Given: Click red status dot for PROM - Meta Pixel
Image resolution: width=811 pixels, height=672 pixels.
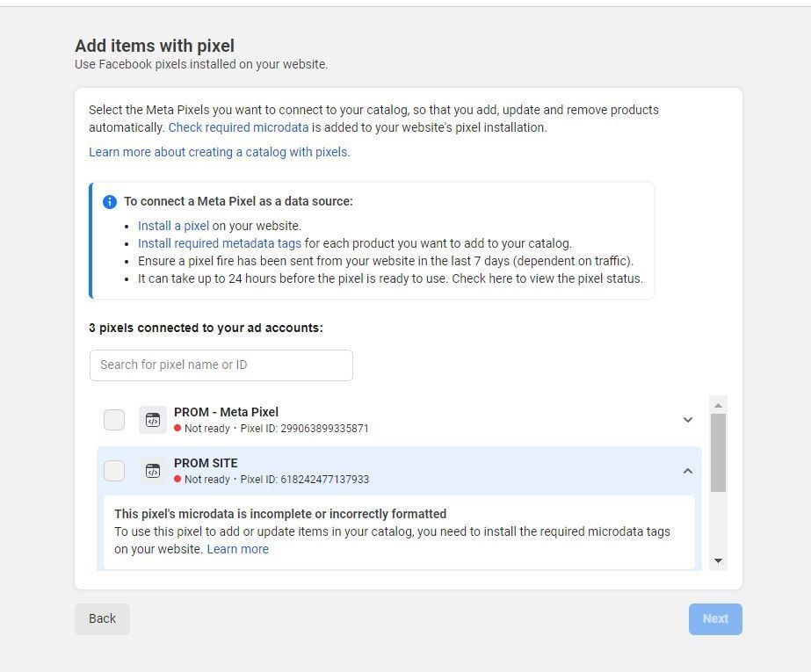Looking at the screenshot, I should (x=177, y=429).
